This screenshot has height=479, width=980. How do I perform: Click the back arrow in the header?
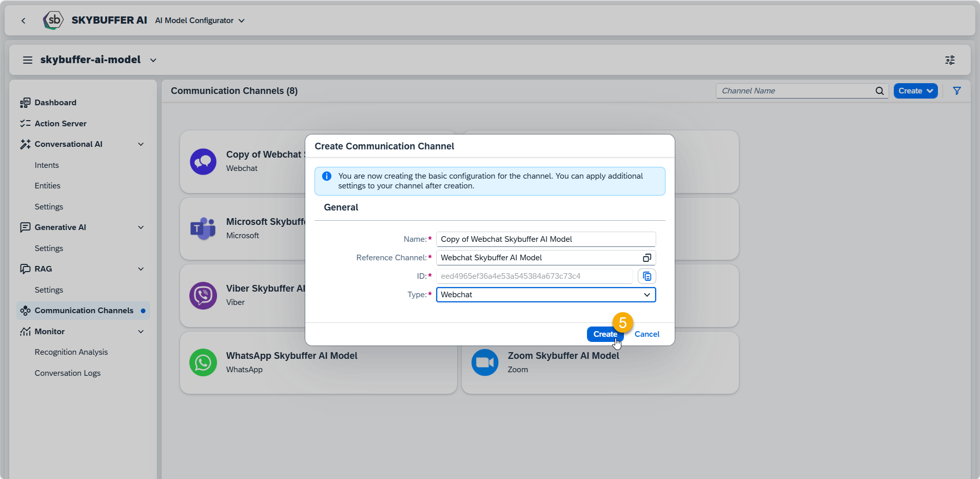tap(23, 21)
